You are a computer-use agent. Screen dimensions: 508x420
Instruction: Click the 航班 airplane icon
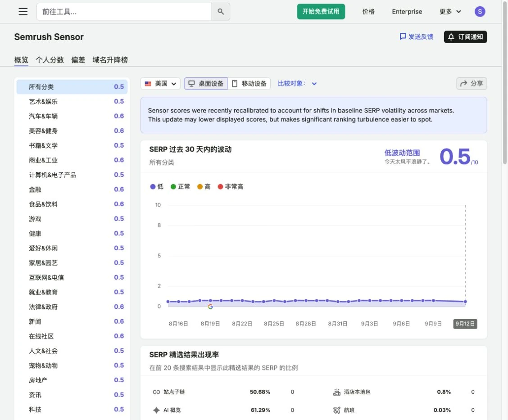[x=336, y=410]
